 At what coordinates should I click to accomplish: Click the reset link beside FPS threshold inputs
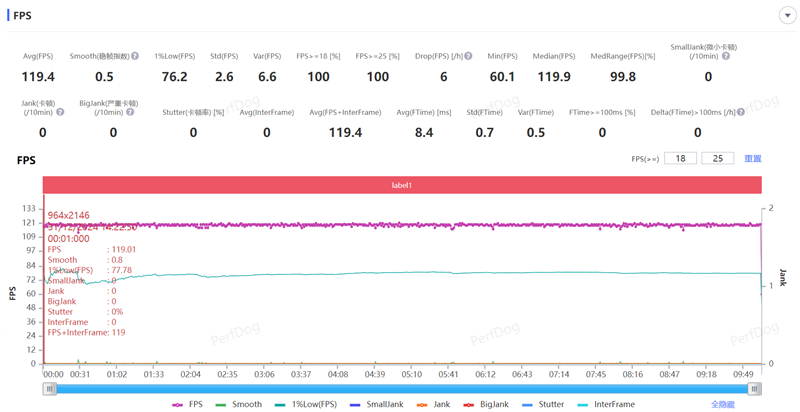tap(752, 159)
